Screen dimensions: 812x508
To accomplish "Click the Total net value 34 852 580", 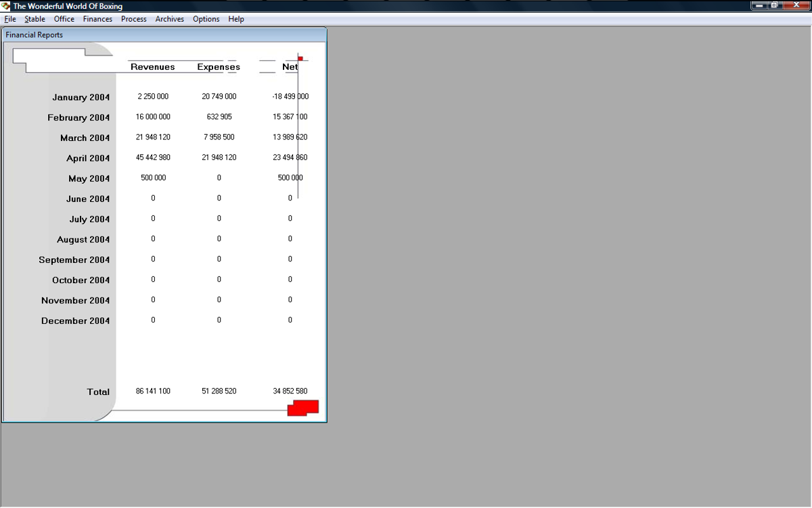I will [290, 391].
